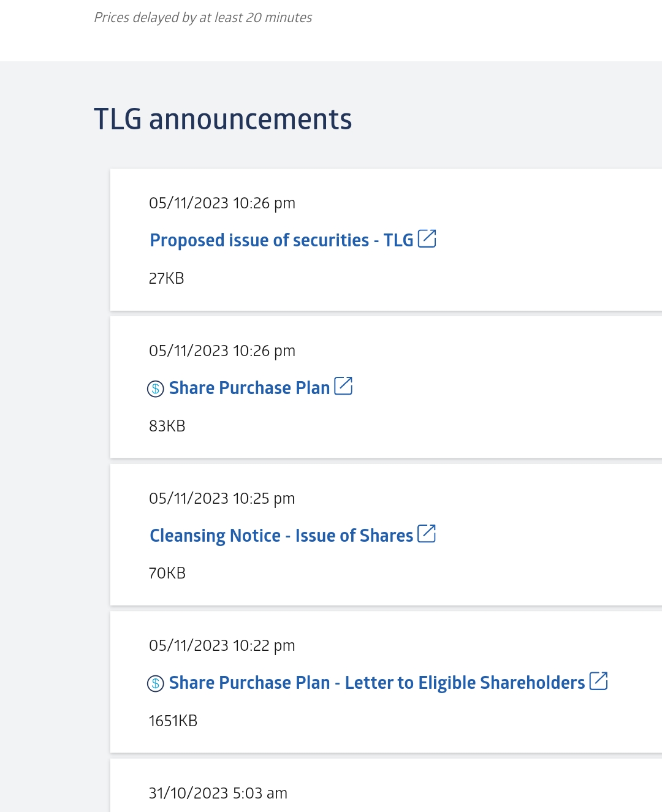The image size is (662, 812).
Task: Click the Prices delayed by 20 minutes note
Action: point(203,18)
